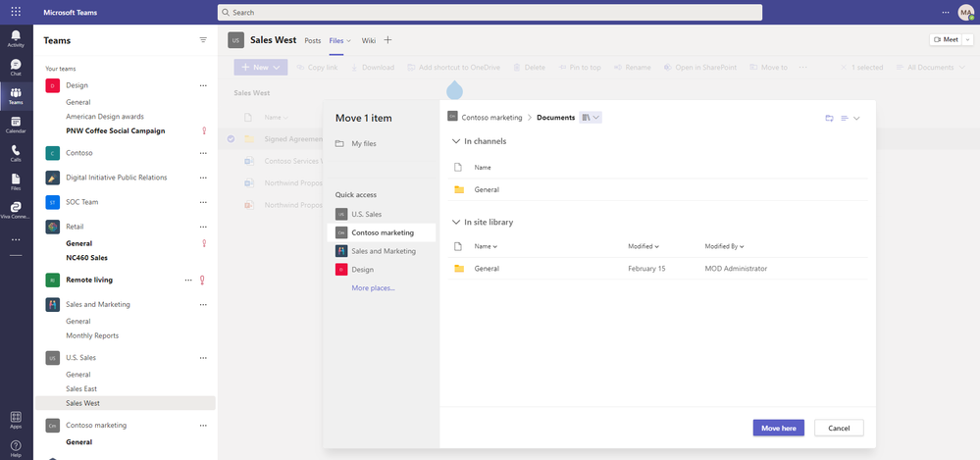Image resolution: width=980 pixels, height=460 pixels.
Task: Open the More places link
Action: 373,288
